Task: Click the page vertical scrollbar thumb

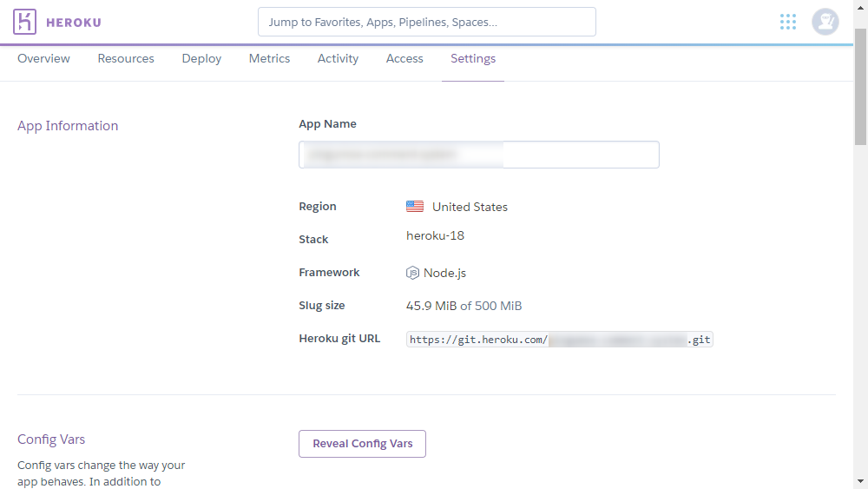Action: [x=860, y=86]
